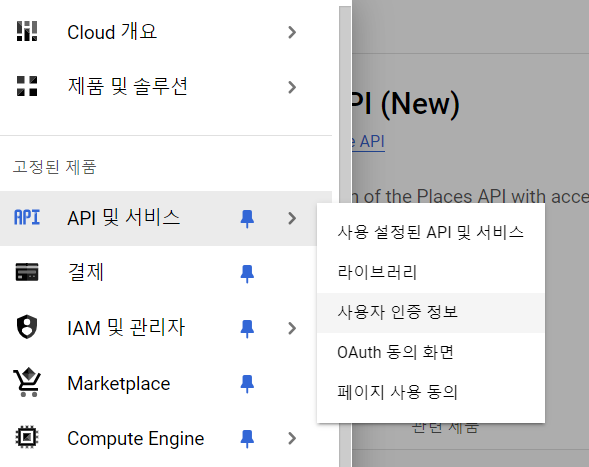This screenshot has height=467, width=589.
Task: Click the API icon beside API 및 서비스
Action: point(27,218)
